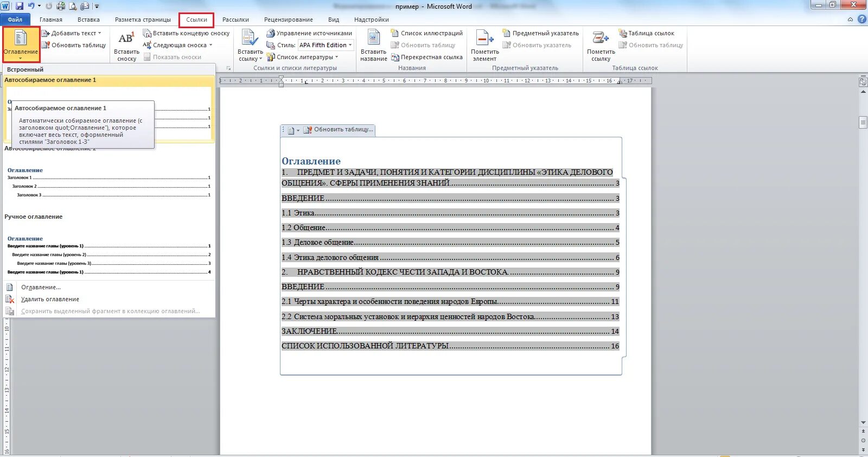868x457 pixels.
Task: Click the vertical scrollbar down arrow
Action: tap(863, 423)
